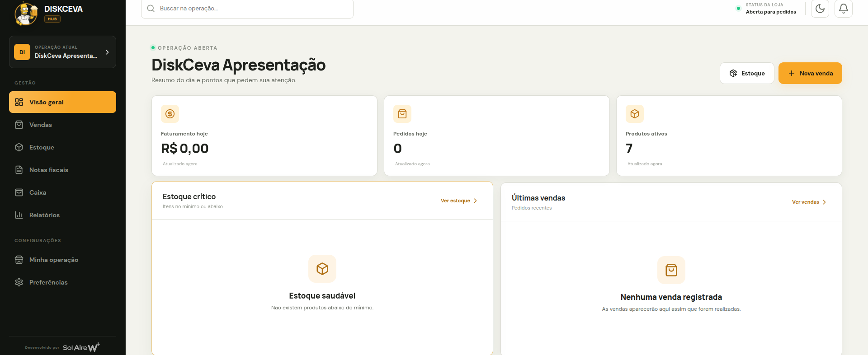Viewport: 868px width, 355px height.
Task: Open Notas fiscais in sidebar
Action: [x=62, y=170]
